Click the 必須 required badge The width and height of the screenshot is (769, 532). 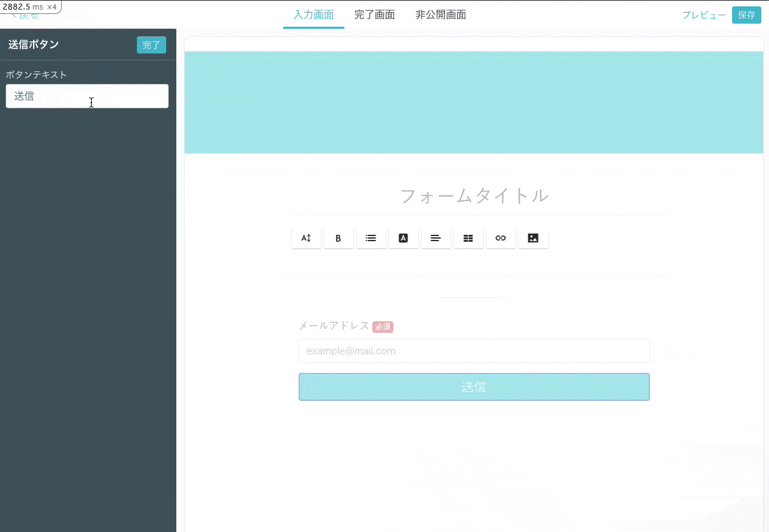point(383,326)
